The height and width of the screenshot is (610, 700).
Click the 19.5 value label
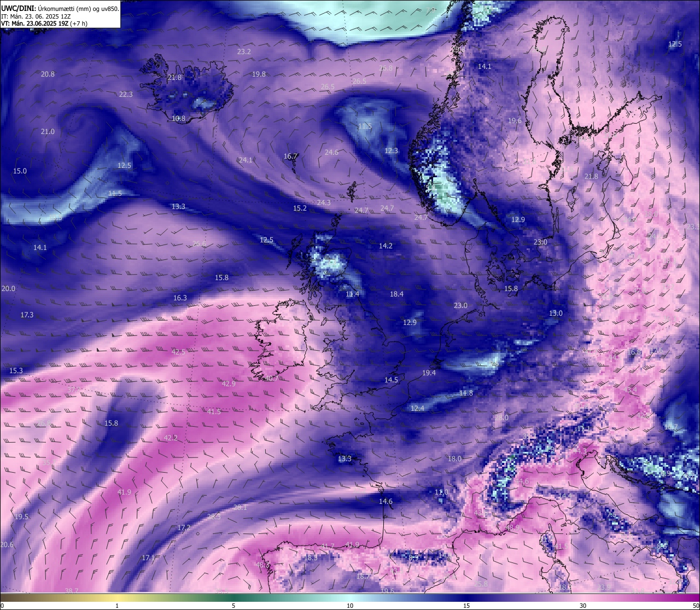21,517
